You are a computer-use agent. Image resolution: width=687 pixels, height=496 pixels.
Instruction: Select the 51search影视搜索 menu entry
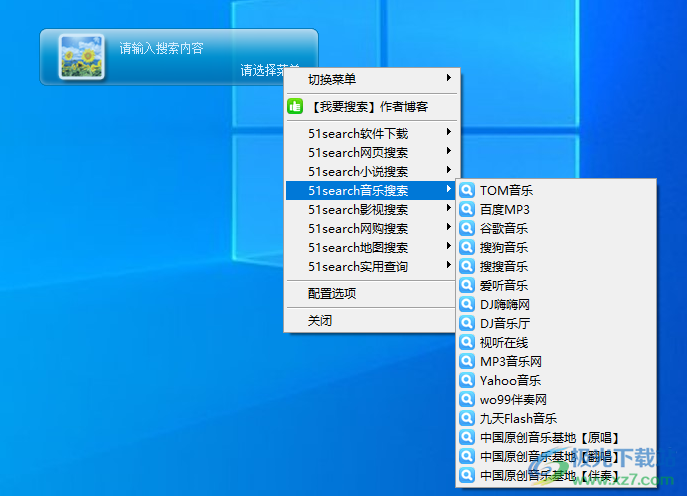click(371, 209)
